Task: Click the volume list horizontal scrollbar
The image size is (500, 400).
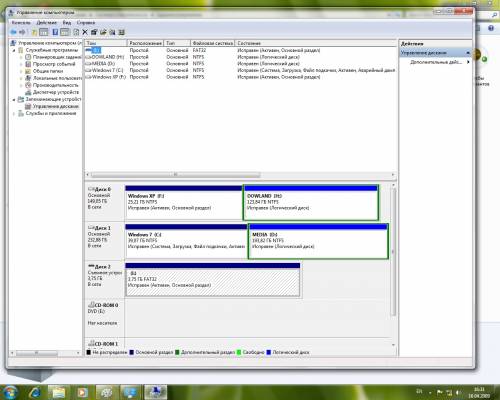Action: pos(176,175)
